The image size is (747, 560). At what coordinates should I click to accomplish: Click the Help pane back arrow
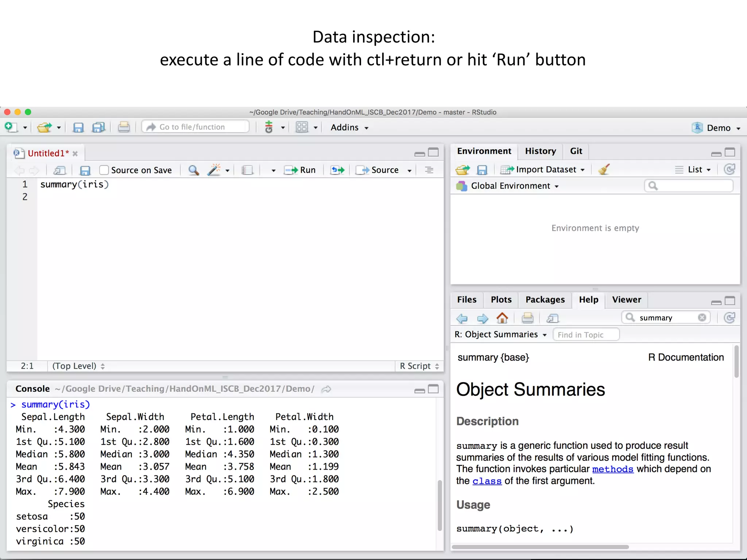[x=462, y=318]
